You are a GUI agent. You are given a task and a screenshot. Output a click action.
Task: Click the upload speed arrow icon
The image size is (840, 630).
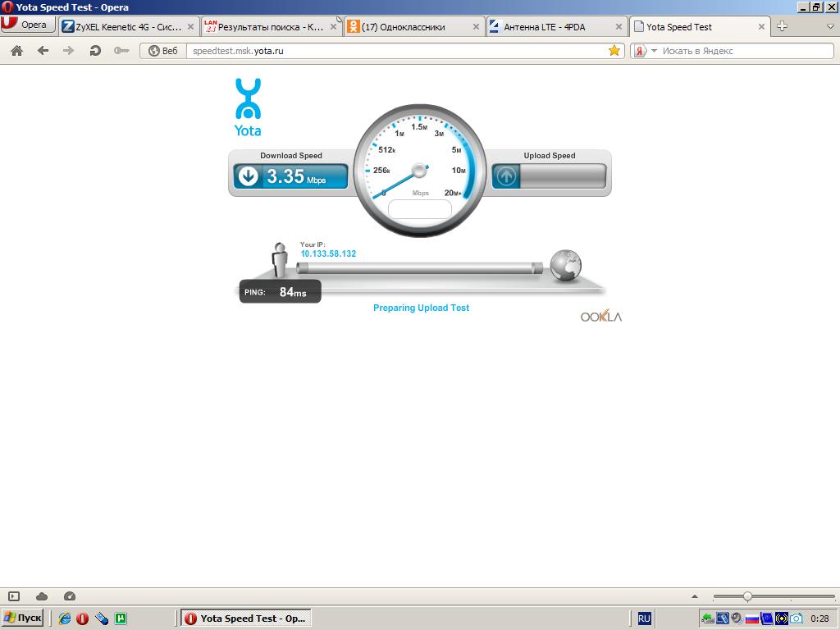pyautogui.click(x=507, y=176)
